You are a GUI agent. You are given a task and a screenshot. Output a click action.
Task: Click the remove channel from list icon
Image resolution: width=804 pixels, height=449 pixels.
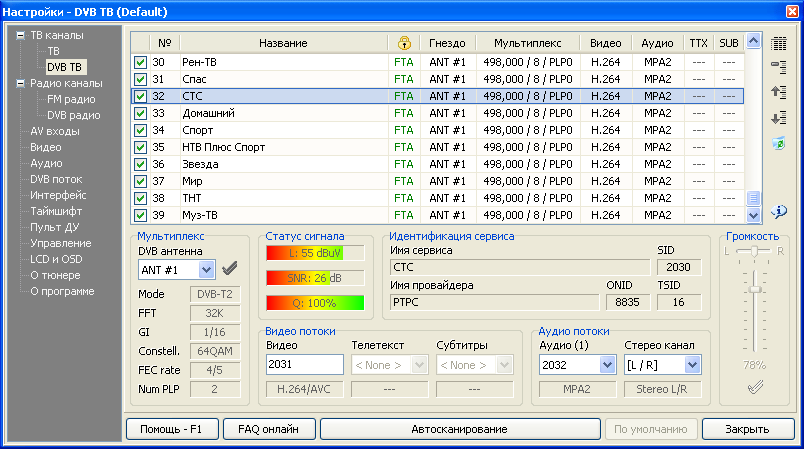(x=779, y=67)
